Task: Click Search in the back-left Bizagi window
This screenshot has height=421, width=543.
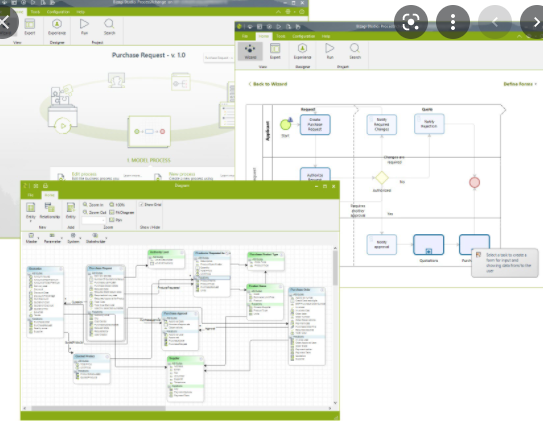Action: pyautogui.click(x=109, y=27)
